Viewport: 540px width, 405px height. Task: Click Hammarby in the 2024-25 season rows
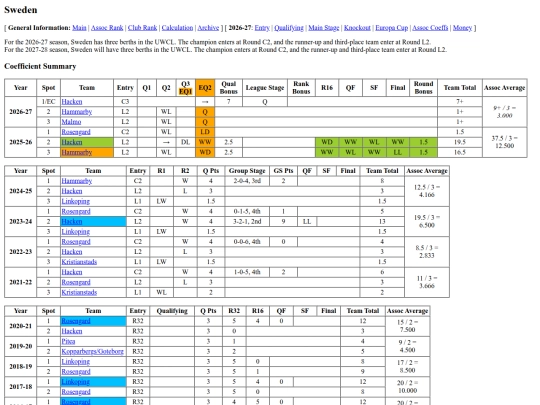pos(76,181)
